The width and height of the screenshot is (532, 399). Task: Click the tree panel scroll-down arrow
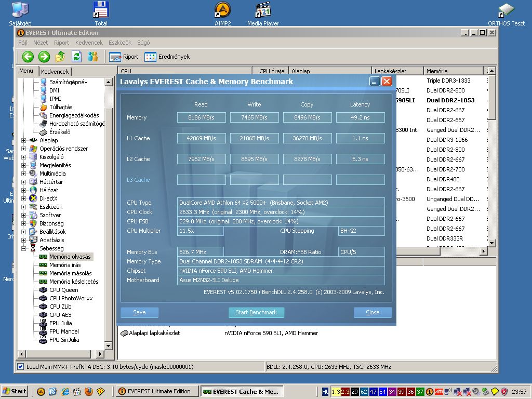[x=108, y=346]
